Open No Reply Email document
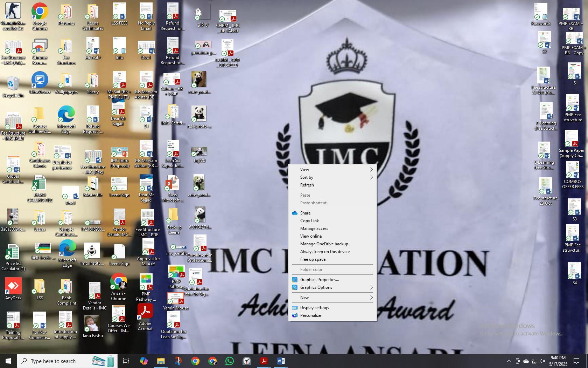Image resolution: width=588 pixels, height=368 pixels. coord(146,16)
